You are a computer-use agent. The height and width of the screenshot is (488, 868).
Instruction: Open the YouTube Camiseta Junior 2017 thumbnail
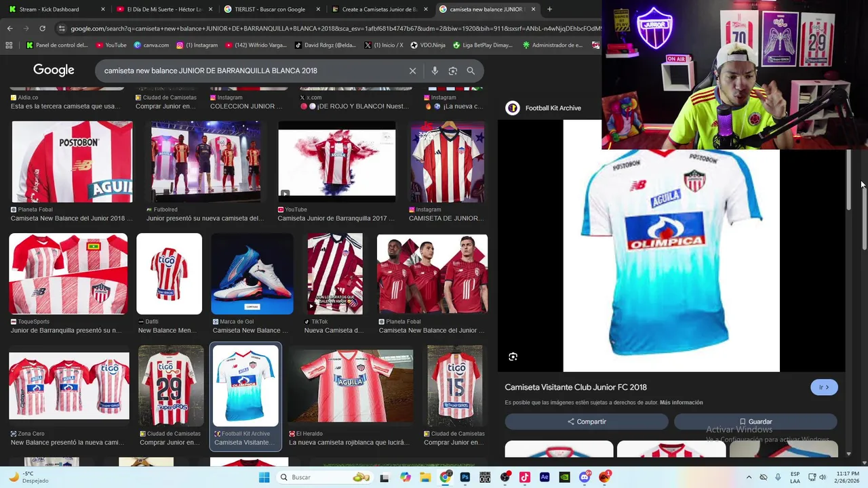point(336,162)
